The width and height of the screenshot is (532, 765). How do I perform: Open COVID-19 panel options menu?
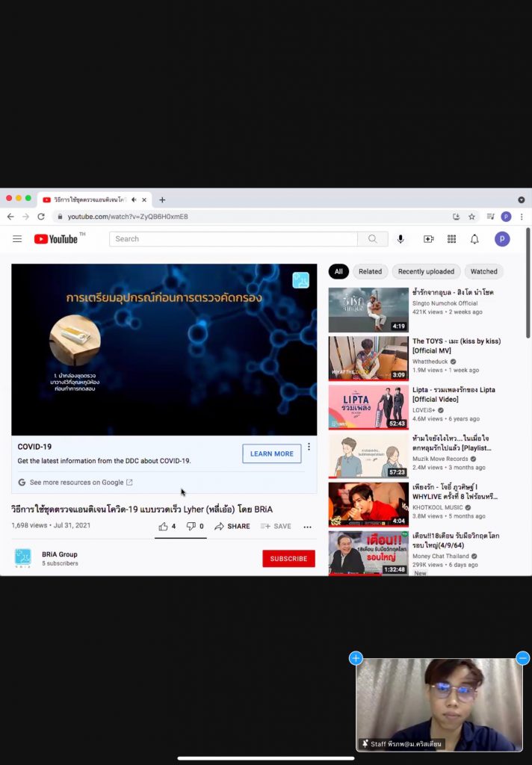click(309, 447)
